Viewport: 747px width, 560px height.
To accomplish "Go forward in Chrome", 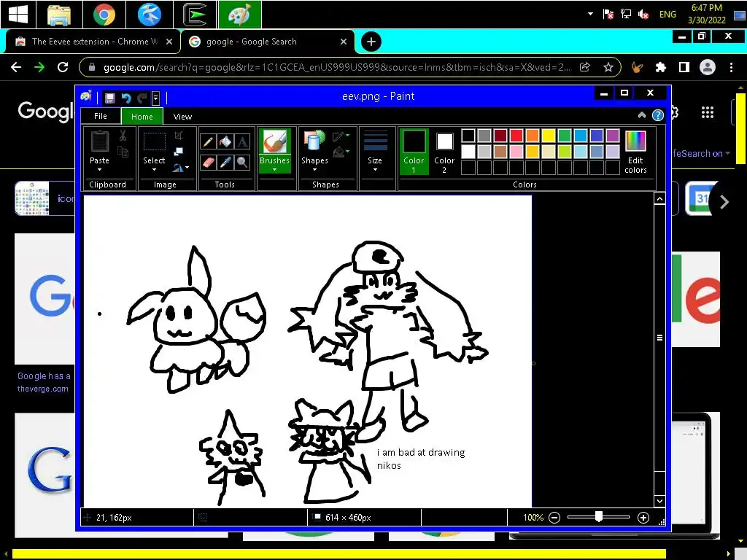I will click(39, 67).
